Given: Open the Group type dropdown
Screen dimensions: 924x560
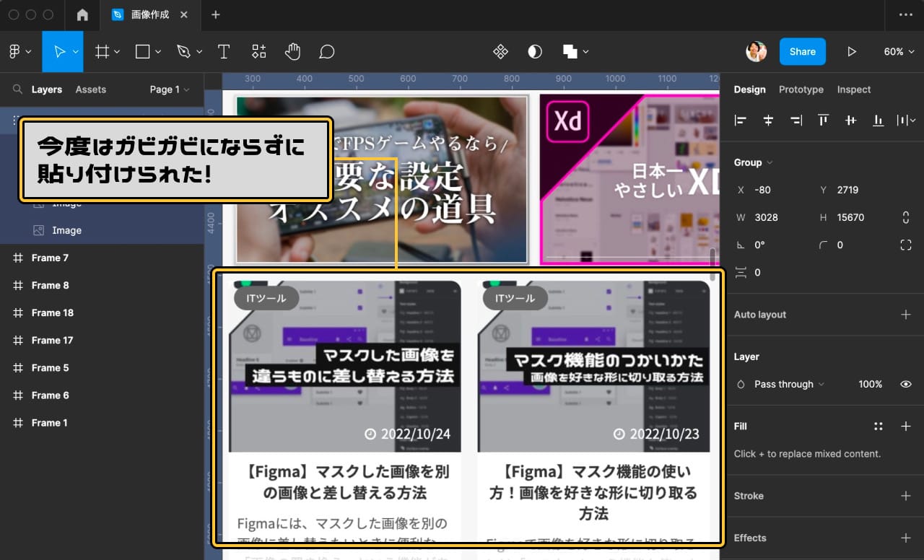Looking at the screenshot, I should pyautogui.click(x=753, y=162).
